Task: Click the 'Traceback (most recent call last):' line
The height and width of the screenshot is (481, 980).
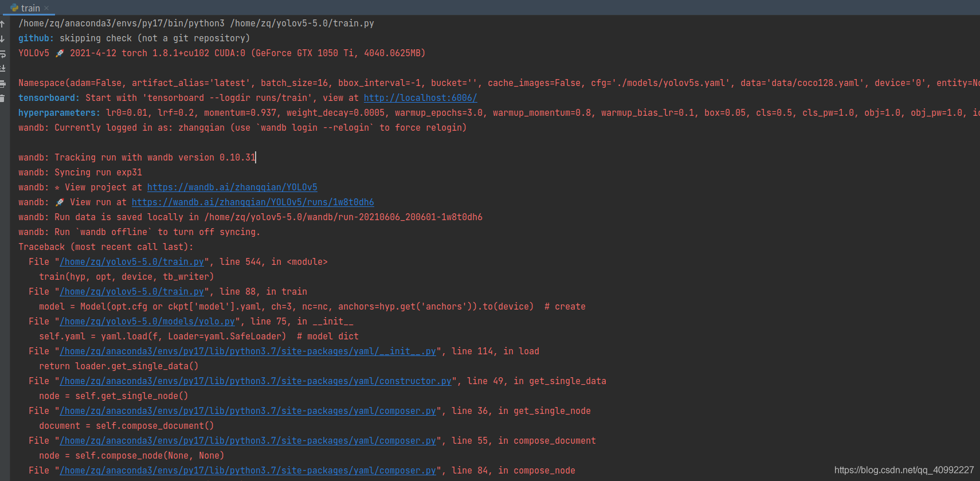Action: tap(106, 247)
